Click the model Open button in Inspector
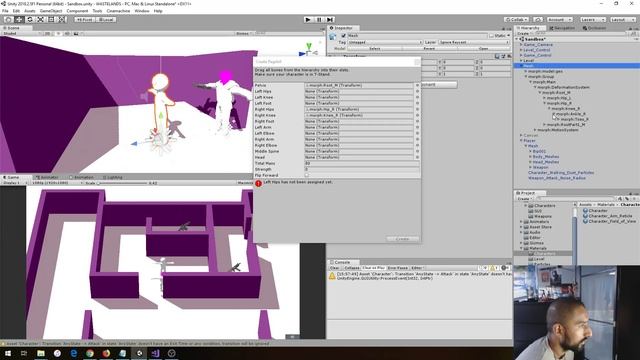 click(483, 49)
